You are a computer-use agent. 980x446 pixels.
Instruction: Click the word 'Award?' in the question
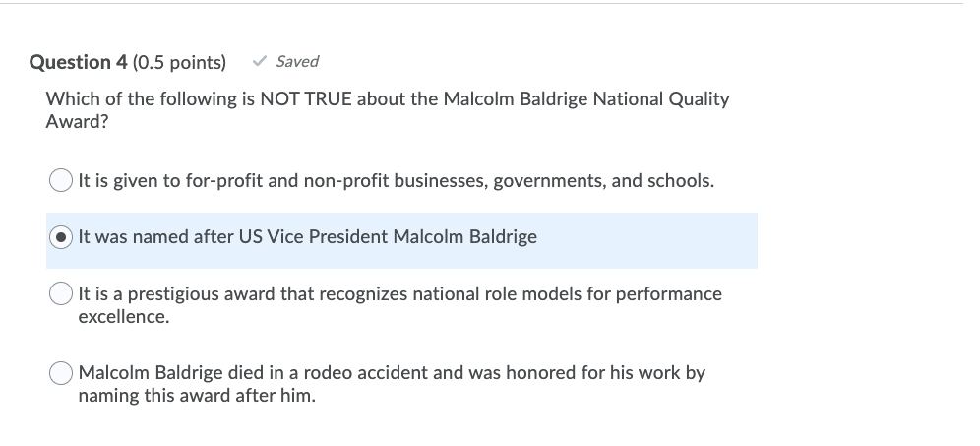(x=74, y=121)
